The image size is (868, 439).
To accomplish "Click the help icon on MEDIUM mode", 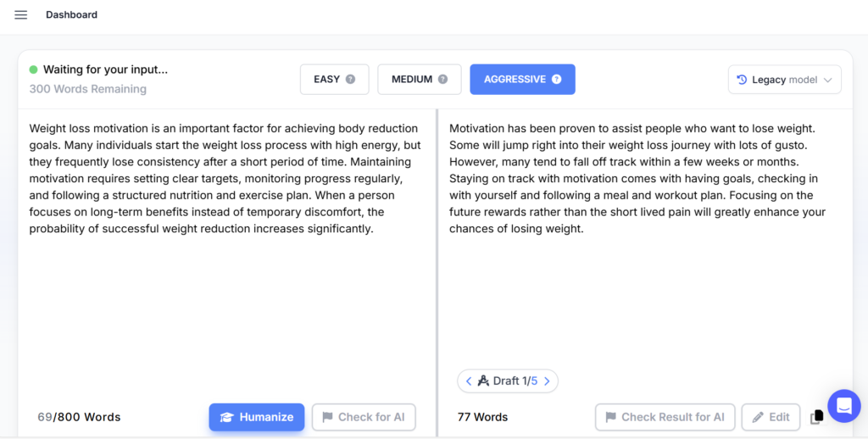I will point(442,80).
